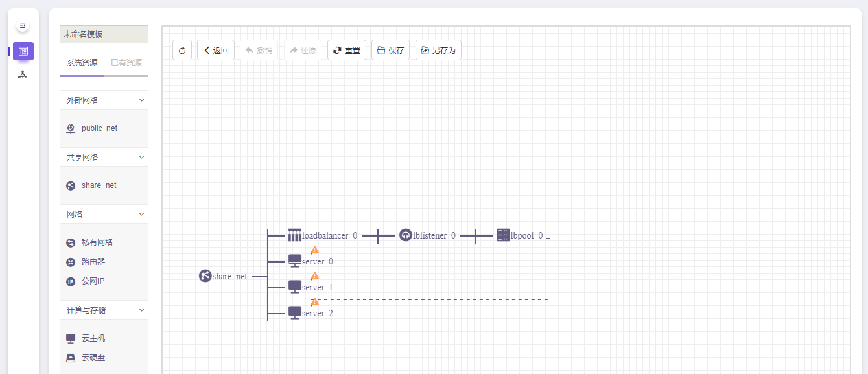This screenshot has height=374, width=868.
Task: Switch to the 已有资源 tab
Action: click(126, 63)
